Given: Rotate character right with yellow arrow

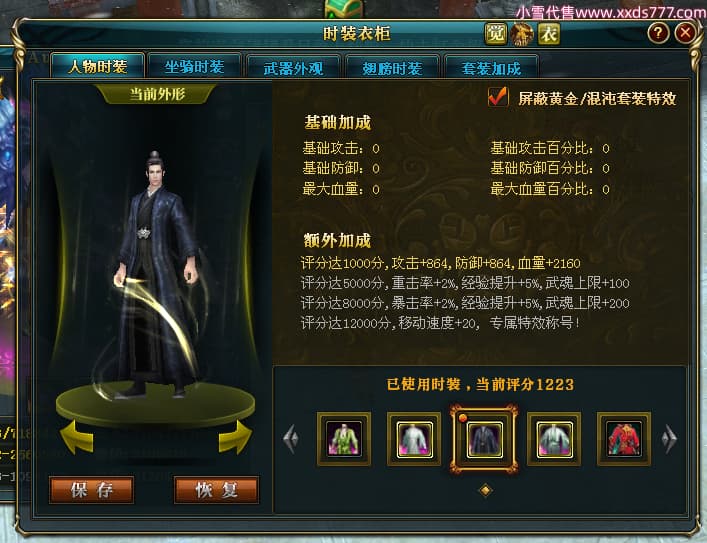Looking at the screenshot, I should pyautogui.click(x=235, y=437).
